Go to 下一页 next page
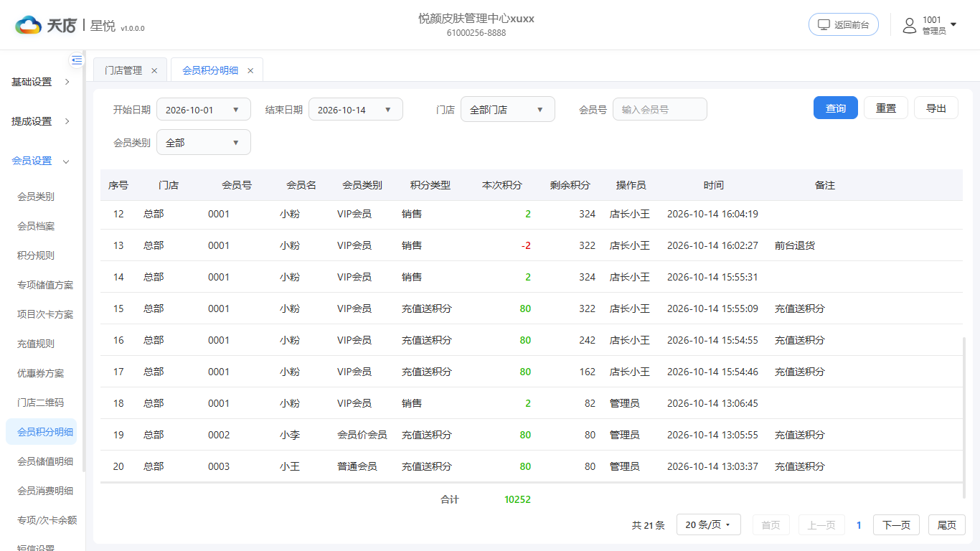The height and width of the screenshot is (551, 980). [896, 525]
